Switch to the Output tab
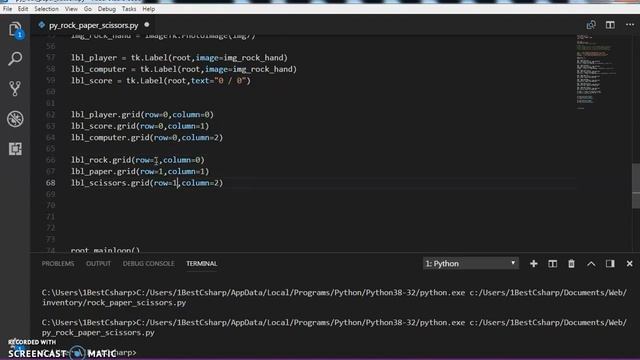Image resolution: width=640 pixels, height=360 pixels. [x=98, y=264]
